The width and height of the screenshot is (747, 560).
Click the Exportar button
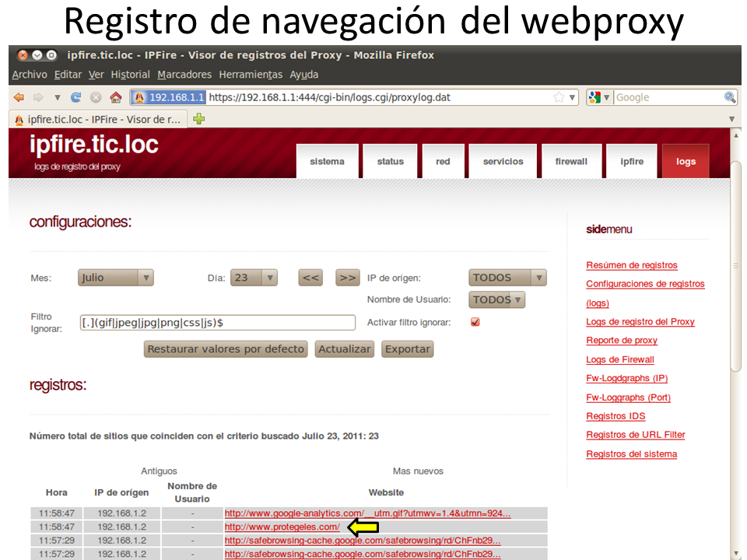point(407,349)
